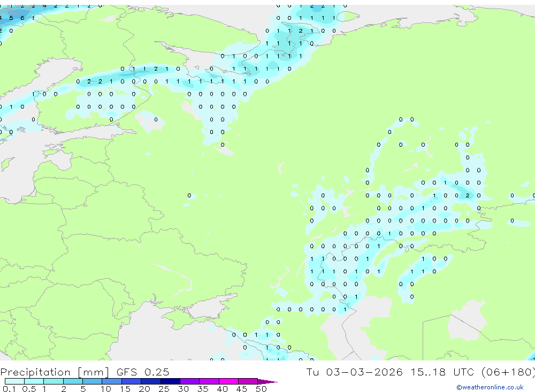Click the legend swatch between 1 and 2
The height and width of the screenshot is (392, 535).
[53, 381]
